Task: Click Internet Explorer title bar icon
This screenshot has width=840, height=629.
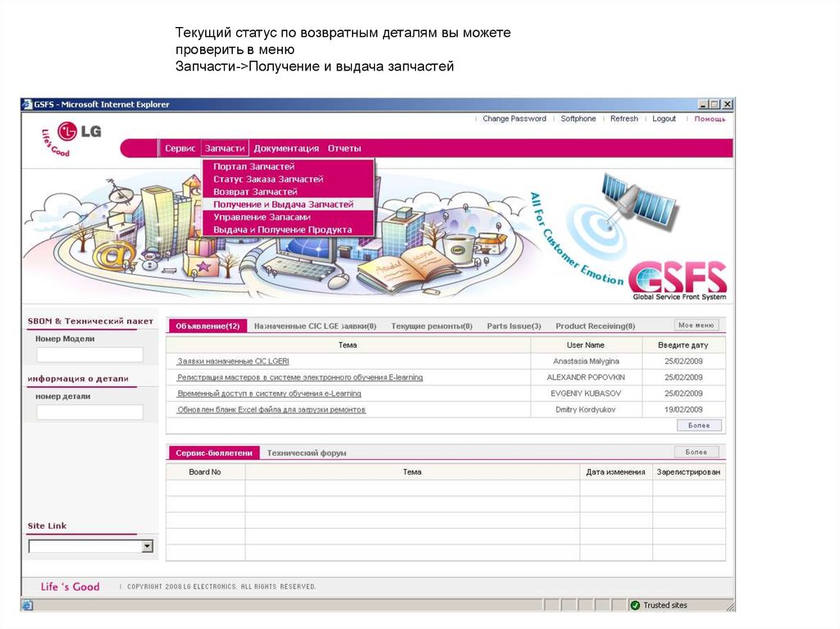Action: pos(27,104)
